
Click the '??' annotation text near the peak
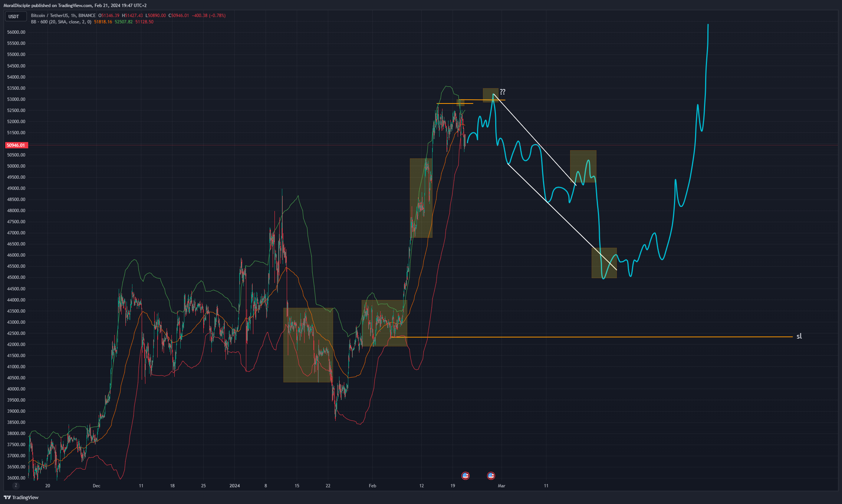(x=502, y=92)
